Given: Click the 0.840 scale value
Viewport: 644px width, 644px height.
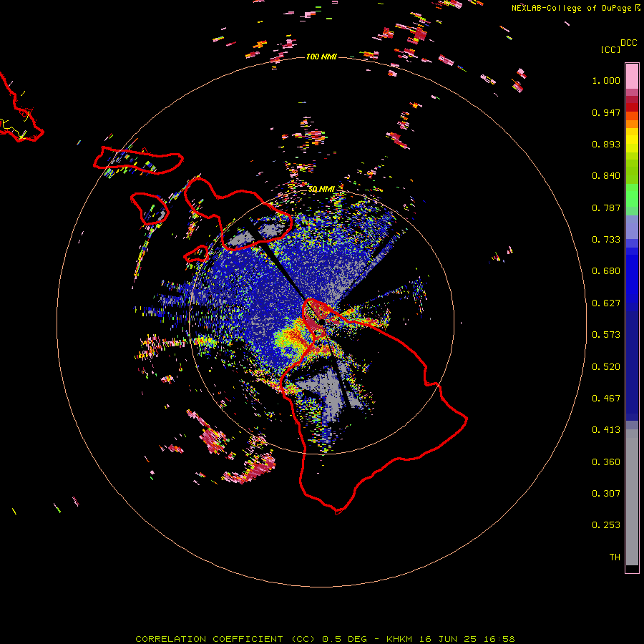Looking at the screenshot, I should pyautogui.click(x=606, y=176).
